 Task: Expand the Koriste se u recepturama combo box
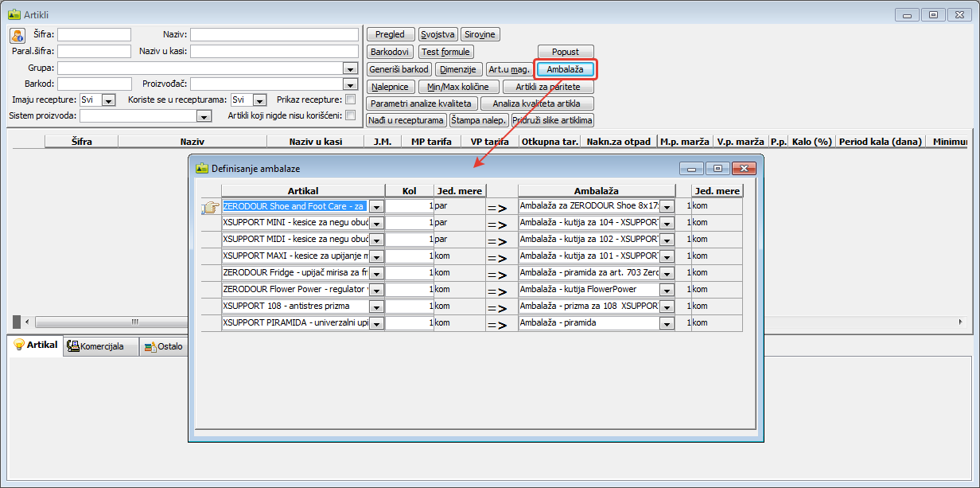pos(259,100)
